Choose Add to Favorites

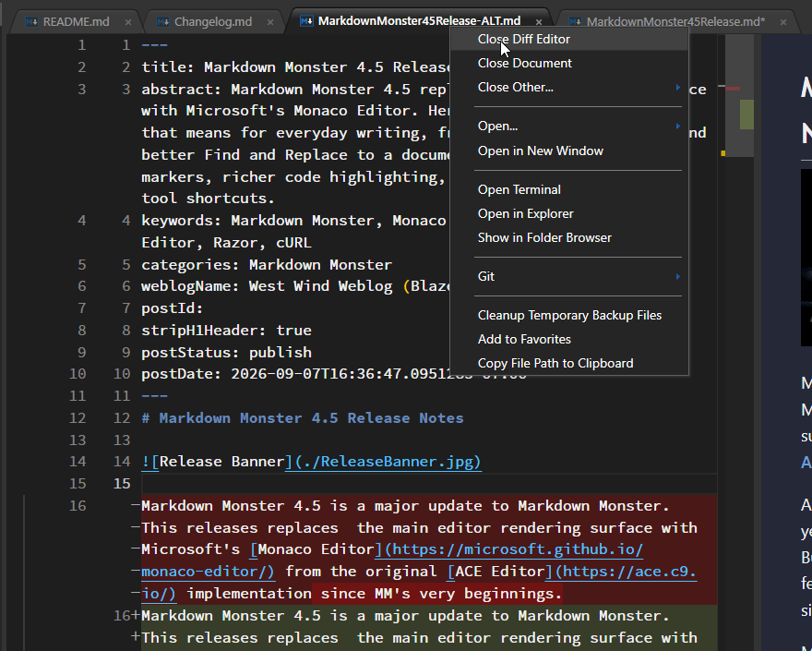point(569,339)
